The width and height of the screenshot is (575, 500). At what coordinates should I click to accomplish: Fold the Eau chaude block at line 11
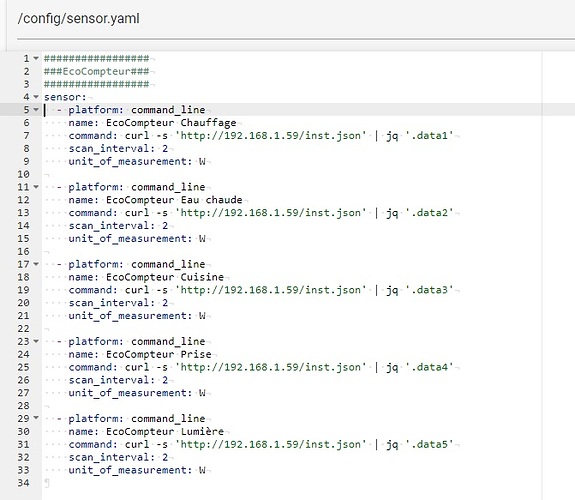tap(36, 187)
